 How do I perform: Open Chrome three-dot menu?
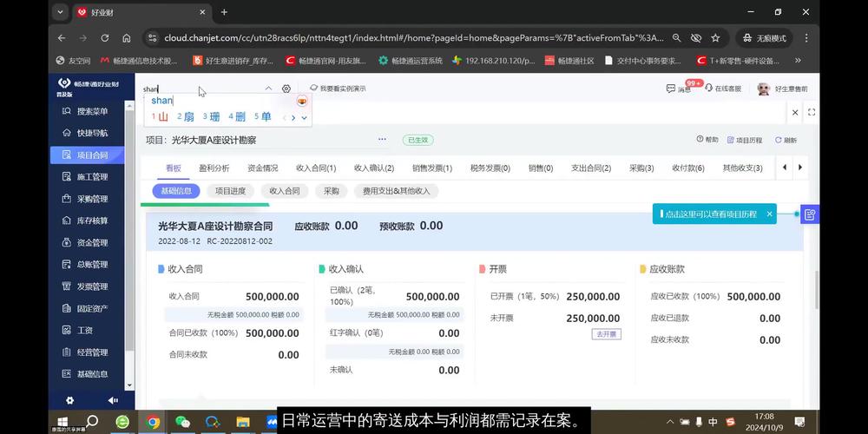806,38
